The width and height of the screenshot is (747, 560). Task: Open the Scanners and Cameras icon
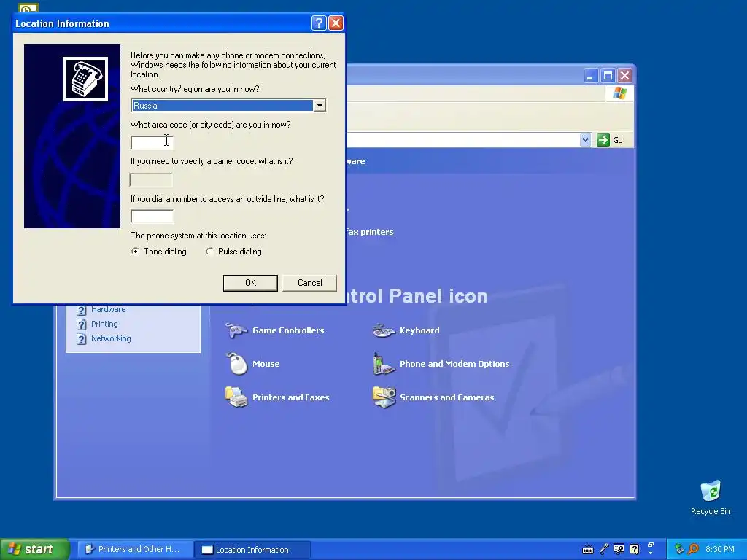click(384, 397)
